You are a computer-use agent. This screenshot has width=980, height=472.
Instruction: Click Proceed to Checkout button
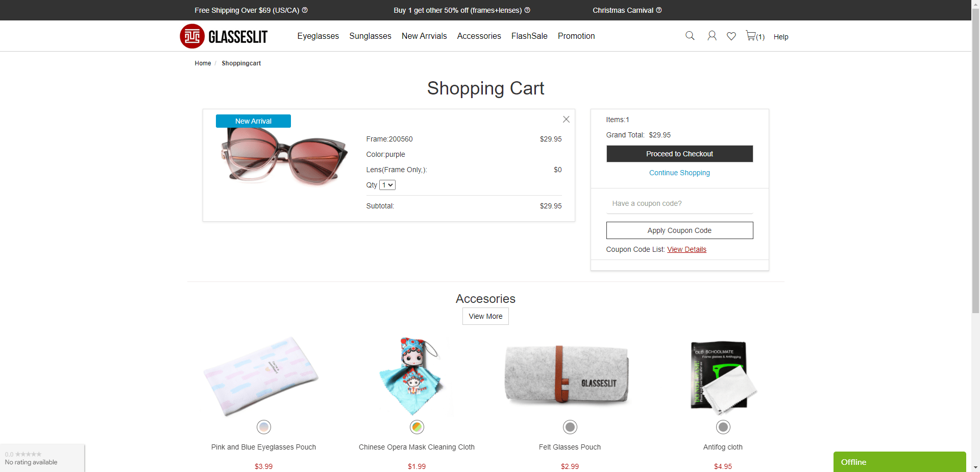click(679, 154)
